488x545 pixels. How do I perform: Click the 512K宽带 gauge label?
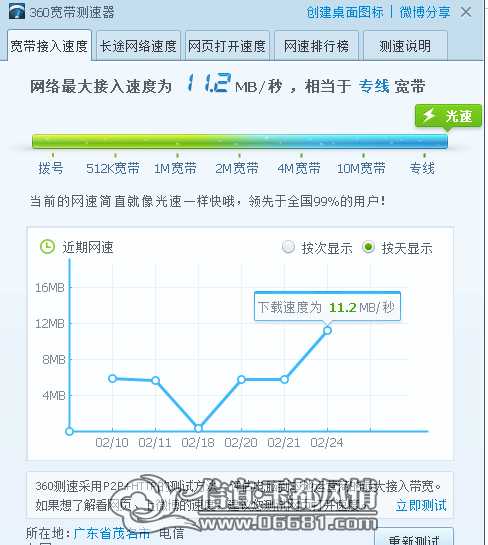(x=113, y=169)
